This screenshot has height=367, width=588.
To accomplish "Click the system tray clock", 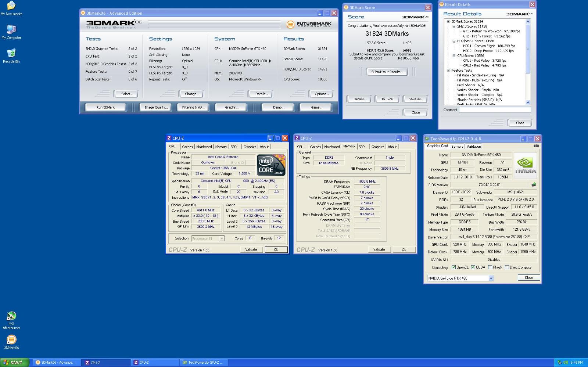I will coord(576,363).
